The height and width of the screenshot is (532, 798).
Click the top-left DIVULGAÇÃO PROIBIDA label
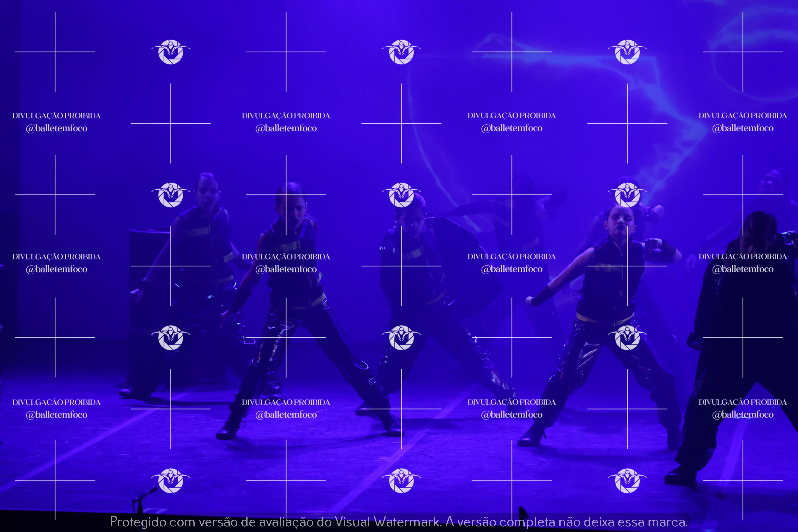[57, 115]
